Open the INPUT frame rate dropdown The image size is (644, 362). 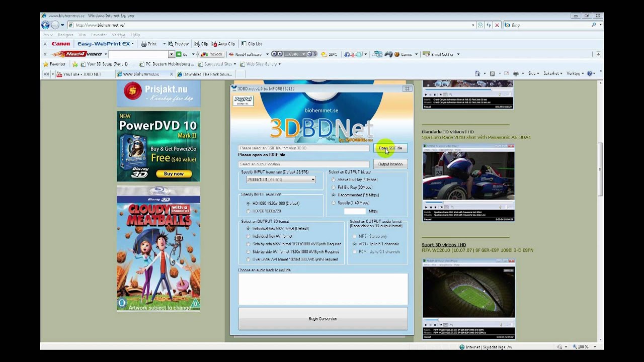click(312, 179)
